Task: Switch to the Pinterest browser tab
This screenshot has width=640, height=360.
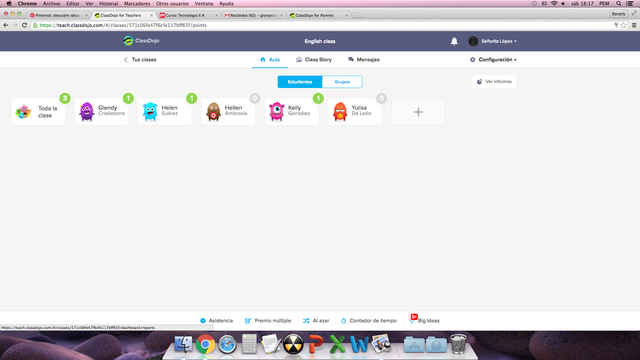Action: (x=58, y=15)
